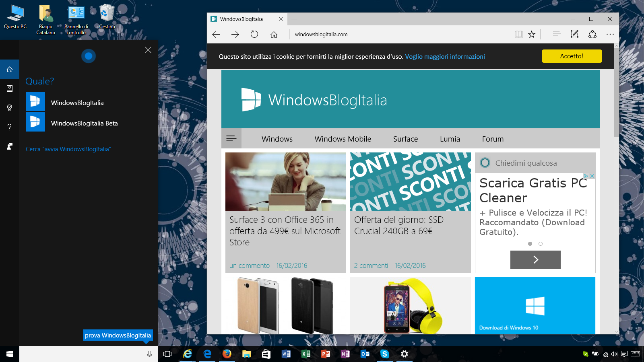Go to Edge home page

point(274,35)
